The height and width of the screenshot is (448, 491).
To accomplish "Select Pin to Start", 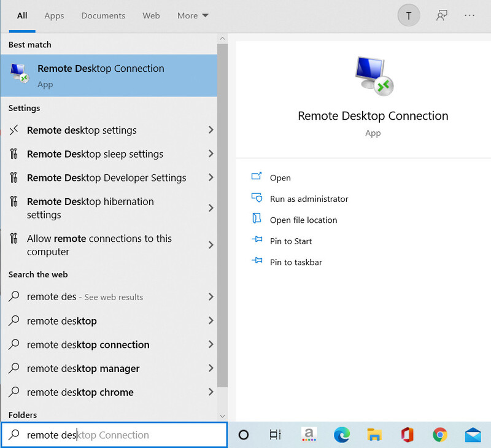I will (291, 241).
